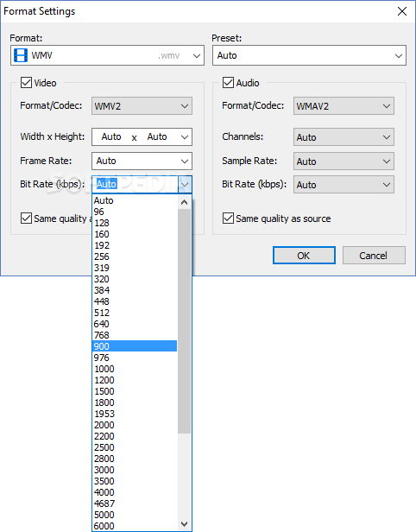Select Auto in the bit rate list

click(x=135, y=200)
